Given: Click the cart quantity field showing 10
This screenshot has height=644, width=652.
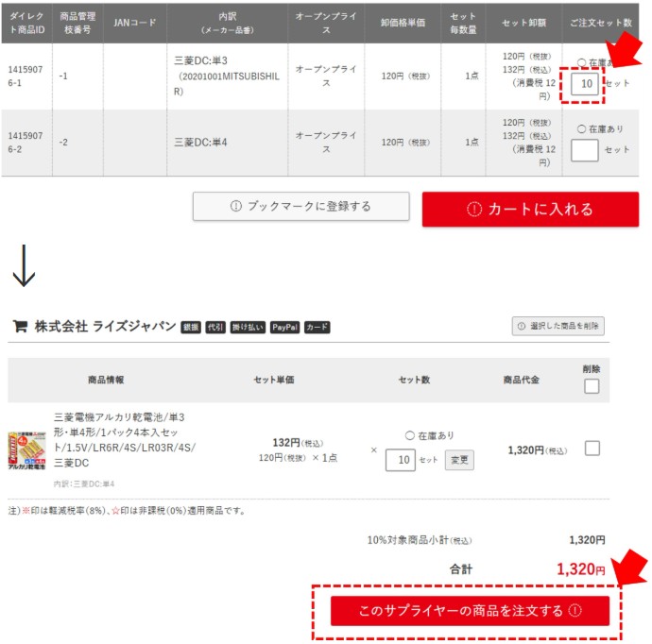Looking at the screenshot, I should tap(402, 460).
